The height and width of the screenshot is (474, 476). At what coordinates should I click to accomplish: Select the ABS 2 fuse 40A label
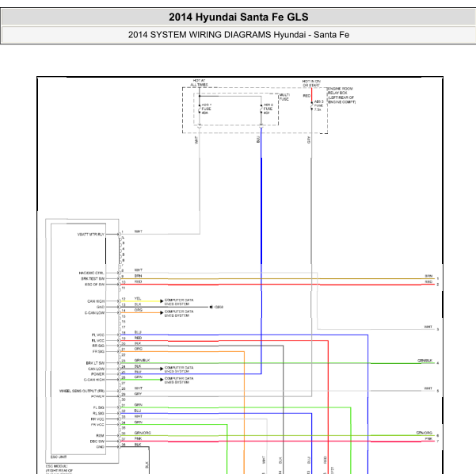pyautogui.click(x=268, y=109)
